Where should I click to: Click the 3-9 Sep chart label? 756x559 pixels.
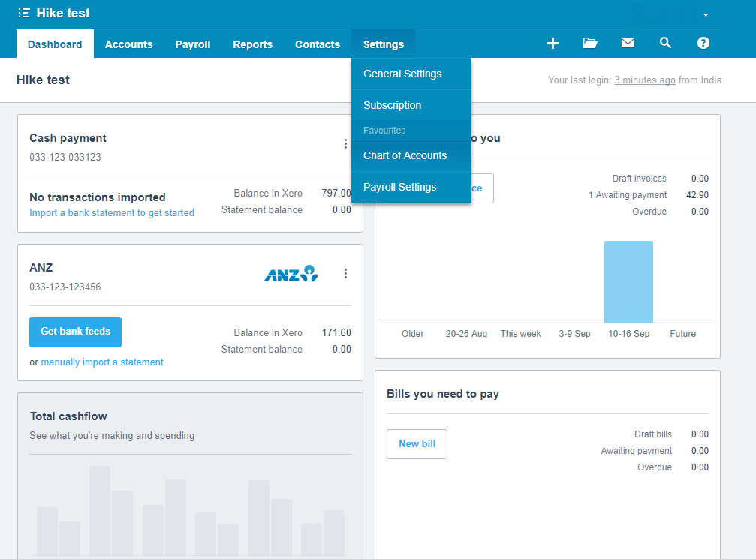(575, 333)
